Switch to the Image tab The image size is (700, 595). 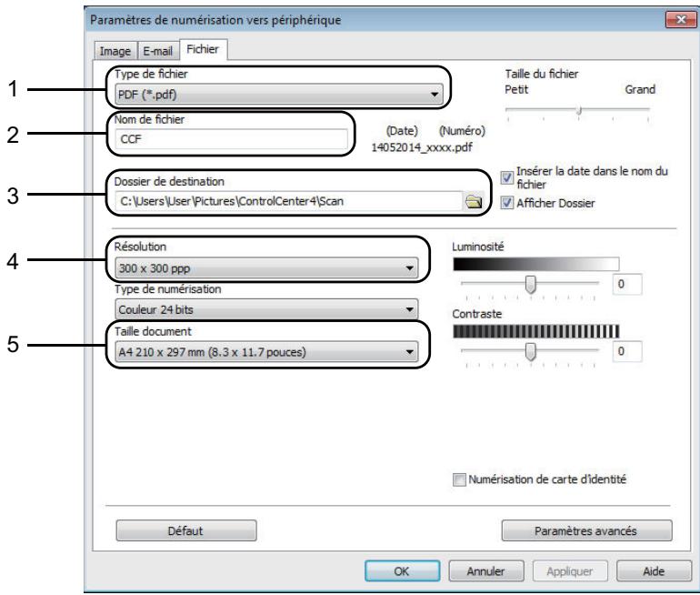pyautogui.click(x=115, y=51)
